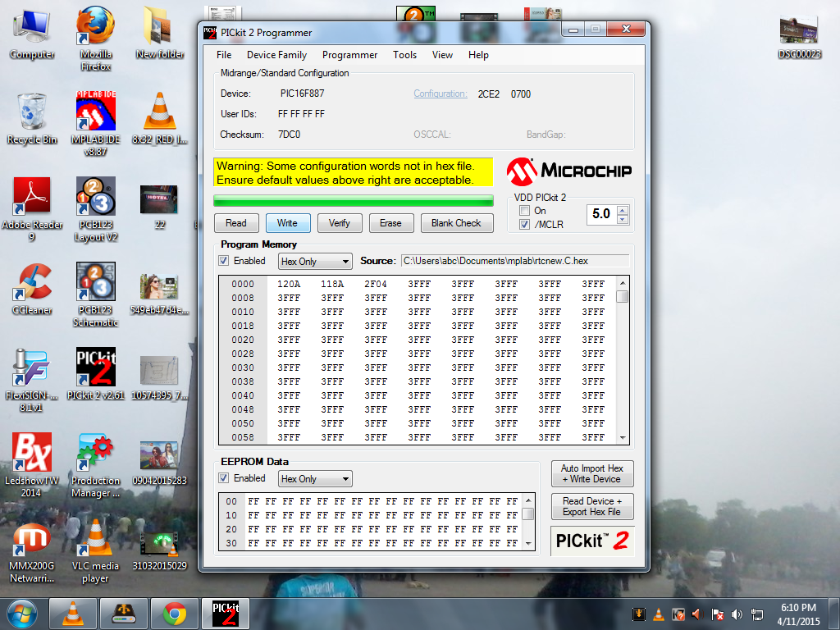Open Action Center flag tray icon

(717, 614)
